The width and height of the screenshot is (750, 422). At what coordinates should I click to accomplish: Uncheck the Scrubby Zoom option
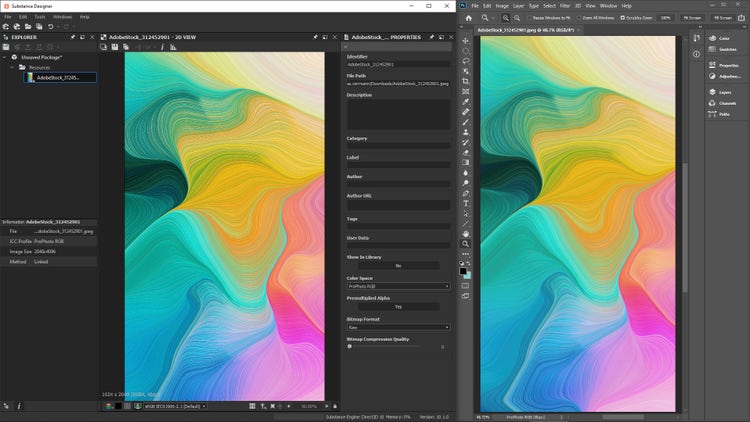[623, 18]
